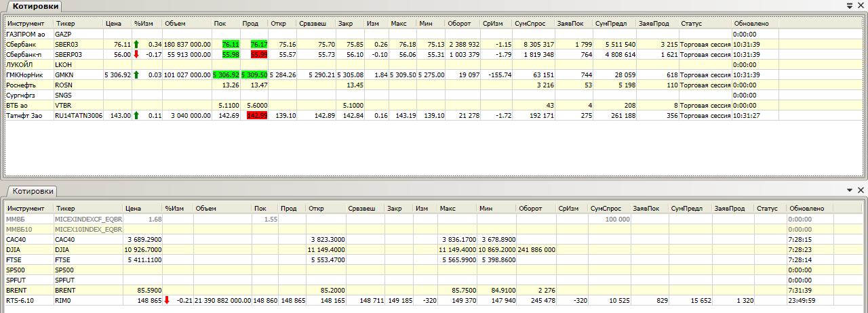
Task: Click the Статус column header in upper table
Action: [x=705, y=23]
